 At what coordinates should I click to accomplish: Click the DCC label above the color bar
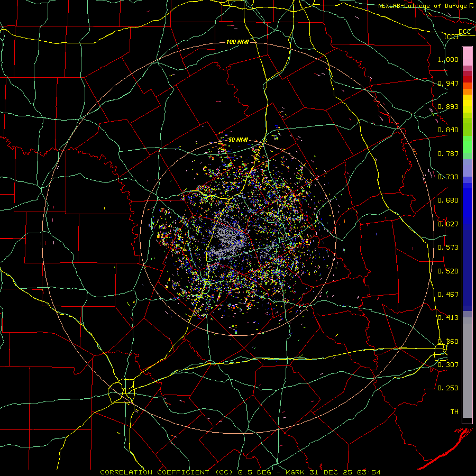click(x=464, y=31)
